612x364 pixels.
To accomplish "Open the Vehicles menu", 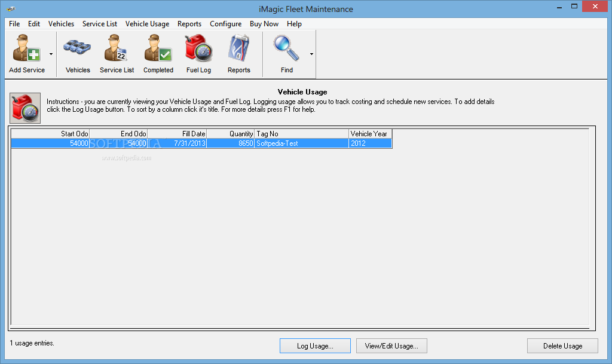I will [62, 24].
